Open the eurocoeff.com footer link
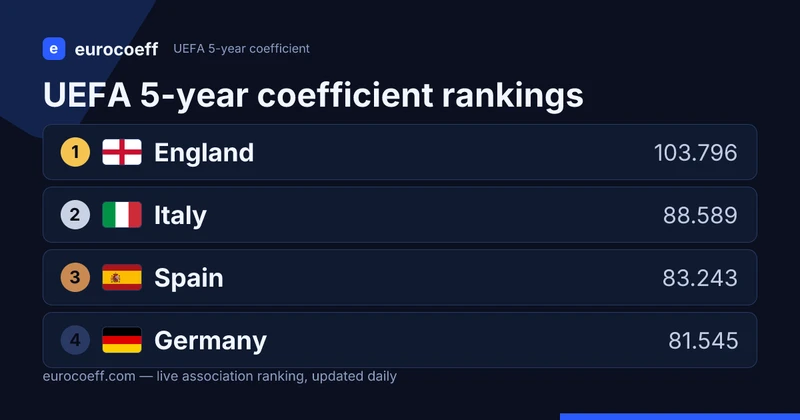The width and height of the screenshot is (800, 420). (89, 377)
